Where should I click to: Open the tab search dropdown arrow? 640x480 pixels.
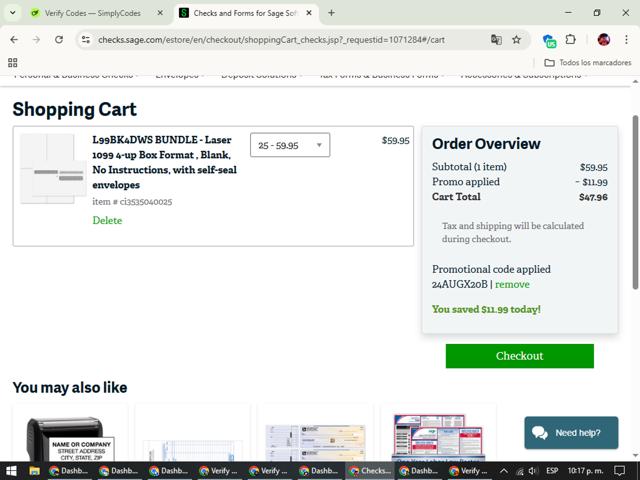click(13, 13)
